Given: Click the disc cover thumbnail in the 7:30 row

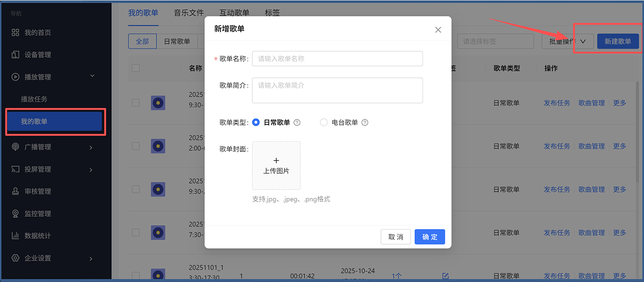Looking at the screenshot, I should (158, 233).
